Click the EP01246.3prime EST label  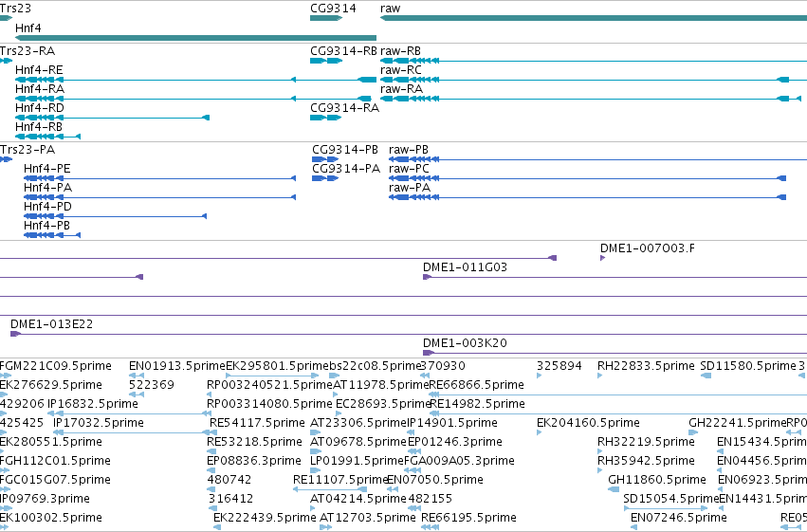(455, 442)
